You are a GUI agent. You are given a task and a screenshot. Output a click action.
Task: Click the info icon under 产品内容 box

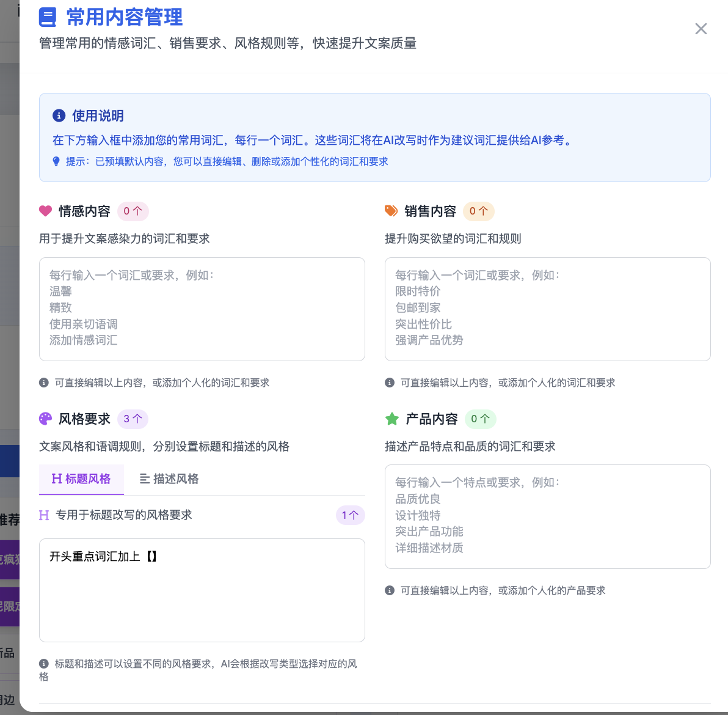point(390,590)
